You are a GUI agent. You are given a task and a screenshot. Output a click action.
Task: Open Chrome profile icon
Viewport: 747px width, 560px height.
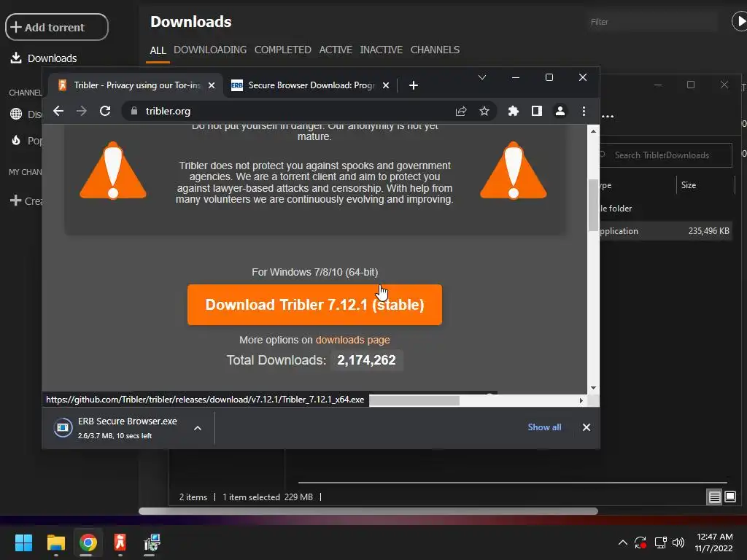tap(560, 111)
